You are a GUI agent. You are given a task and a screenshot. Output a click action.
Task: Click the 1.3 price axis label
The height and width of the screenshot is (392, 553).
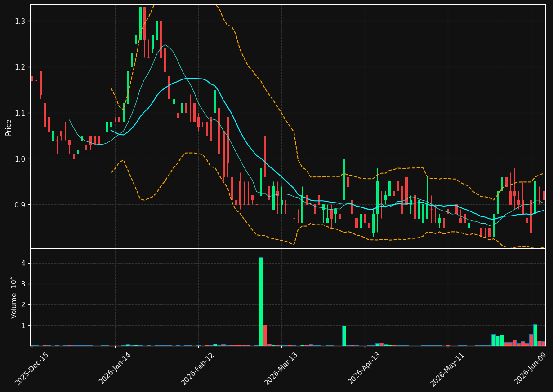[x=21, y=21]
